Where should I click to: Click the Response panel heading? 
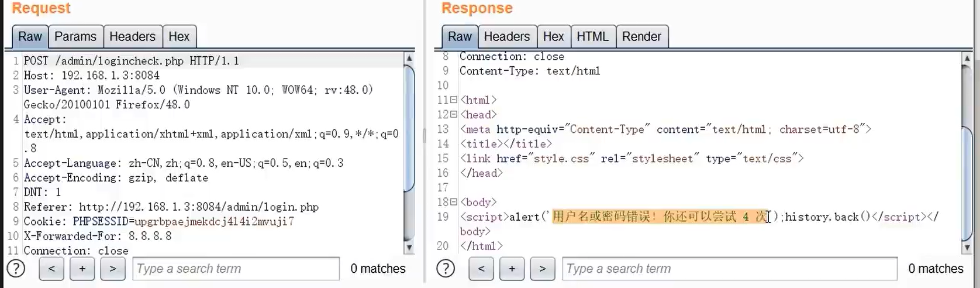point(477,8)
